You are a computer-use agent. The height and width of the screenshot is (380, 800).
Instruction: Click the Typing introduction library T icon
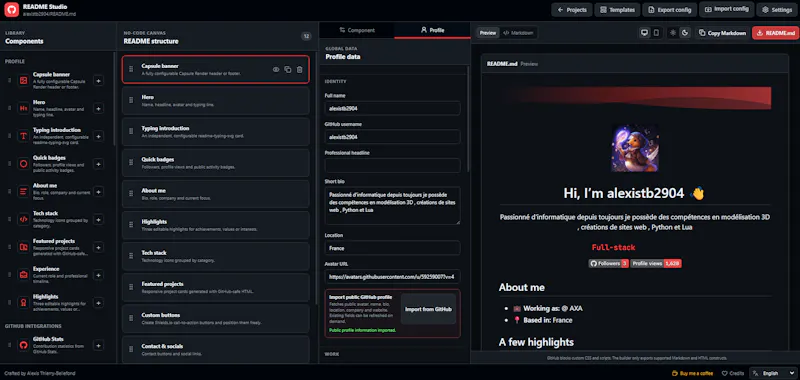(23, 136)
